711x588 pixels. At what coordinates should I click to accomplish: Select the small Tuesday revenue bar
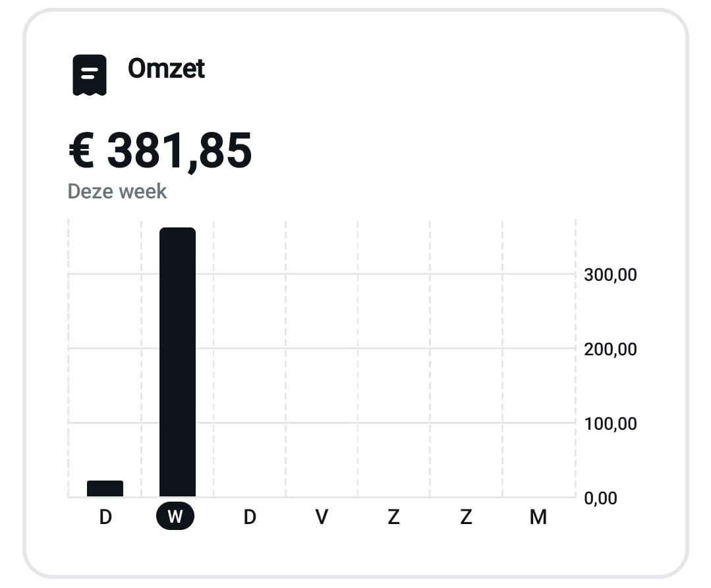point(105,488)
